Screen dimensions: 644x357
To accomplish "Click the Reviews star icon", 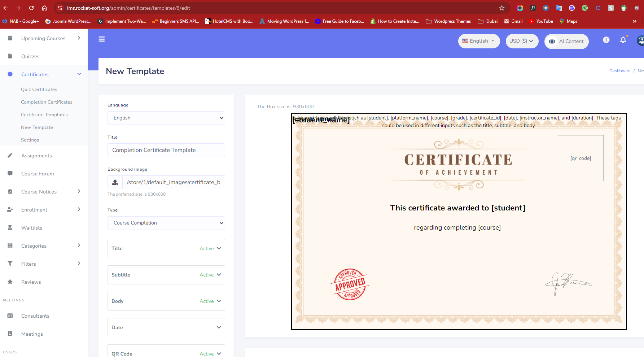I will click(10, 282).
